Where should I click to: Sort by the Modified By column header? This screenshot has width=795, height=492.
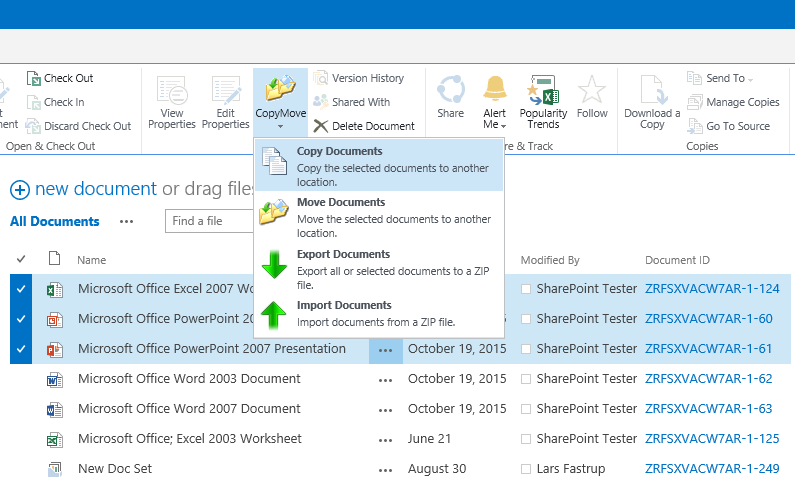pos(550,260)
